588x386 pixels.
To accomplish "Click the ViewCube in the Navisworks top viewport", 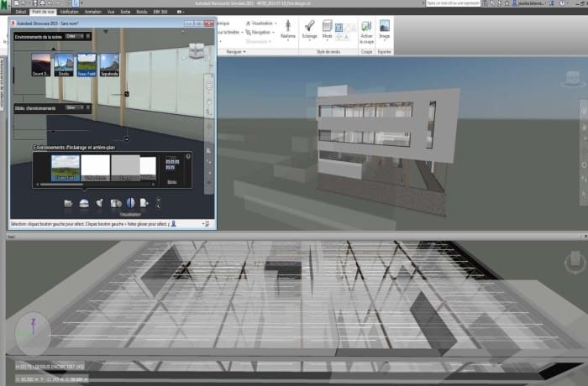I will [x=572, y=79].
